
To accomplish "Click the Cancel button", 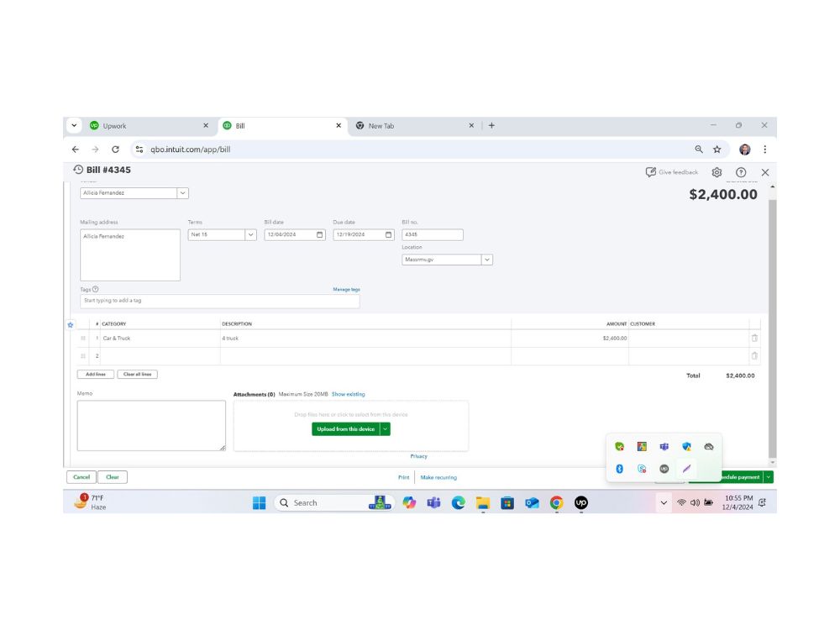I will pos(81,477).
